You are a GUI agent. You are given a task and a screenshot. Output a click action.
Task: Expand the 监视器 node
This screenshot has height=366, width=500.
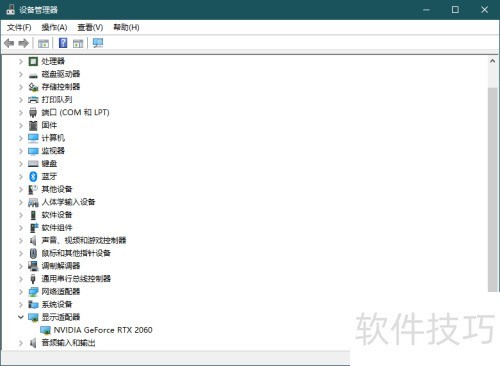tap(21, 151)
